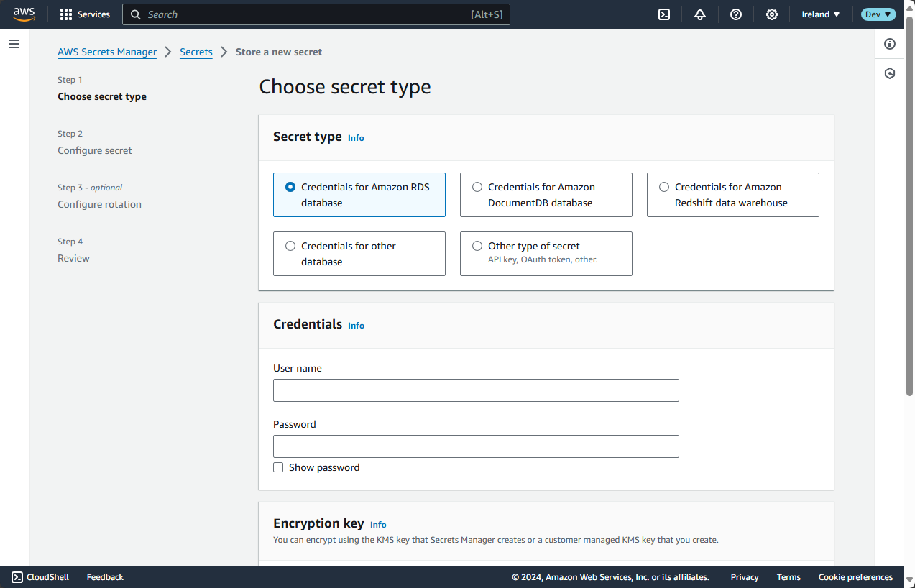915x588 pixels.
Task: Select Credentials for Amazon DocumentDB database
Action: pos(477,187)
